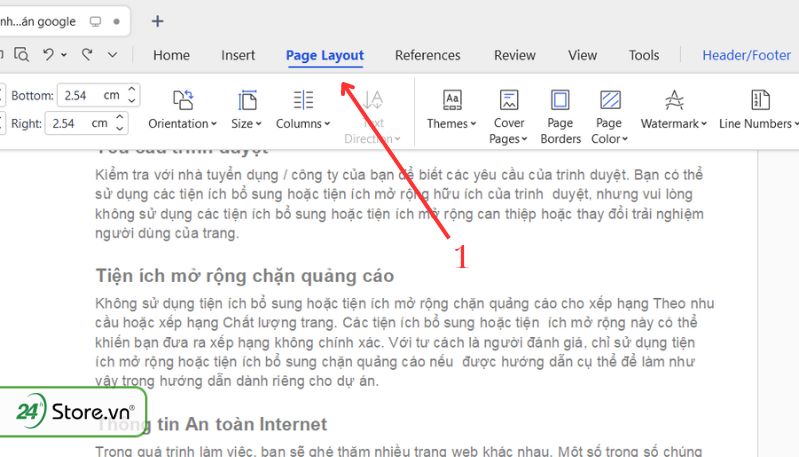The width and height of the screenshot is (799, 457).
Task: Click the heading 'tin An toàn Internet'
Action: 242,424
